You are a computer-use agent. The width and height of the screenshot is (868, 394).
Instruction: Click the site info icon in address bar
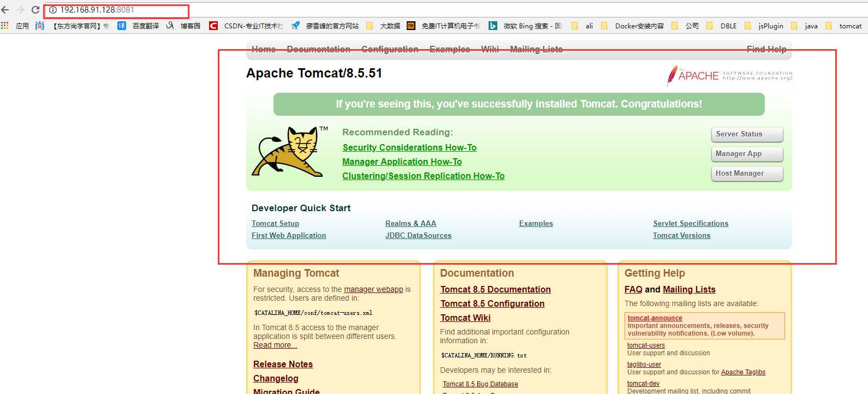click(x=53, y=10)
